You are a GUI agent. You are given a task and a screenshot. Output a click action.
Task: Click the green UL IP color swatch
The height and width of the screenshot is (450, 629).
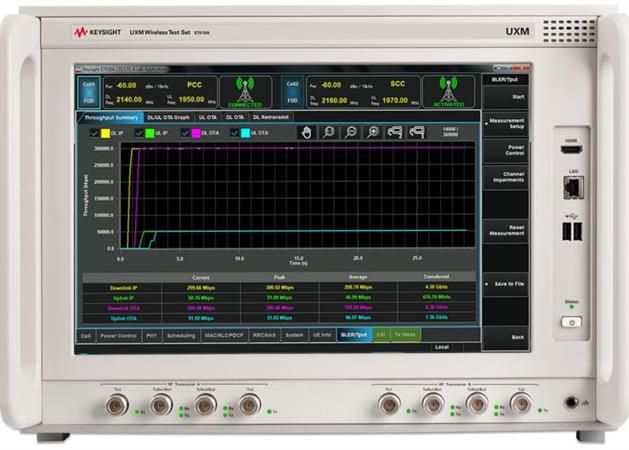click(150, 133)
